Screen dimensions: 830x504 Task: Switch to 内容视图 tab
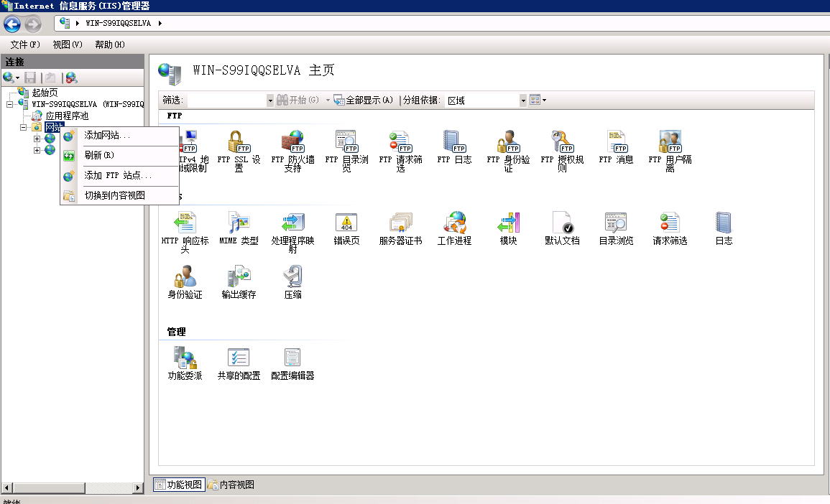pyautogui.click(x=230, y=485)
